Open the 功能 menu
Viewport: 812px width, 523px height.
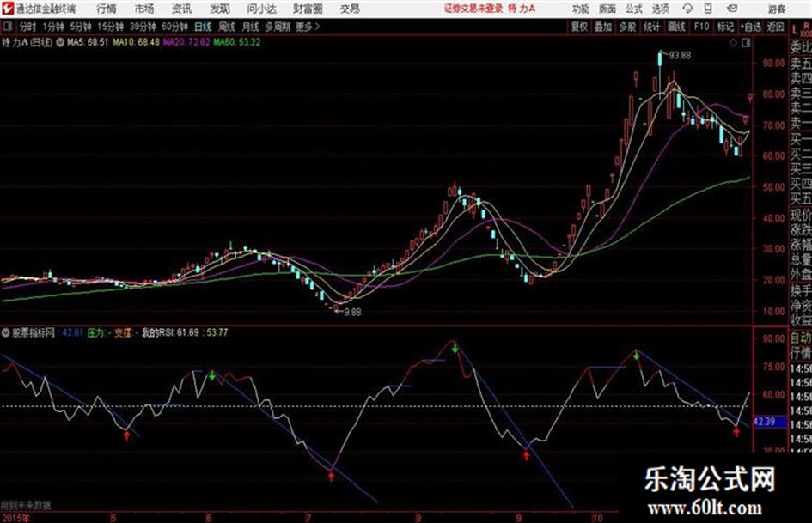coord(581,9)
